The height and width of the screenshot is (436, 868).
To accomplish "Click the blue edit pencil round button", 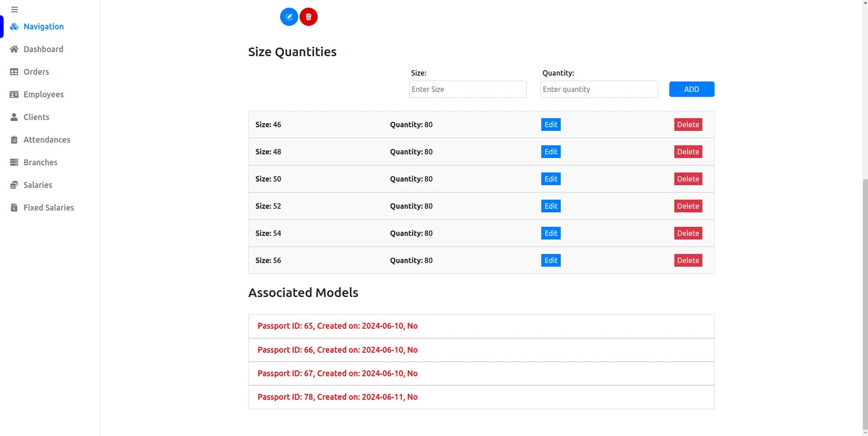I will tap(289, 17).
